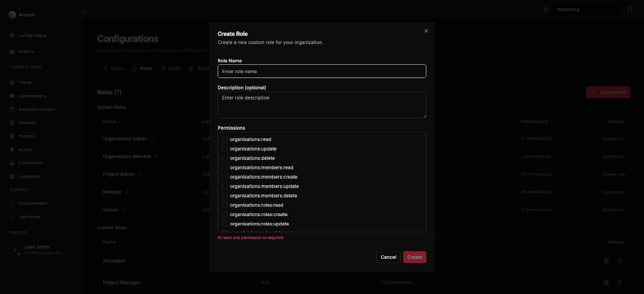Switch to the Roles tab
This screenshot has width=644, height=294.
(x=142, y=69)
